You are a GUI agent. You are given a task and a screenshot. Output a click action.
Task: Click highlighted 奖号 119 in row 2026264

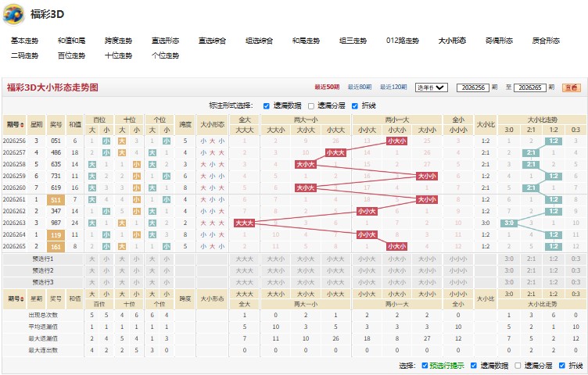click(56, 235)
